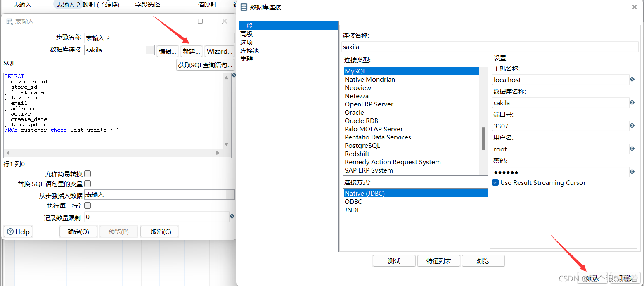644x286 pixels.
Task: Click SQL editor scroll left arrow
Action: pyautogui.click(x=8, y=153)
